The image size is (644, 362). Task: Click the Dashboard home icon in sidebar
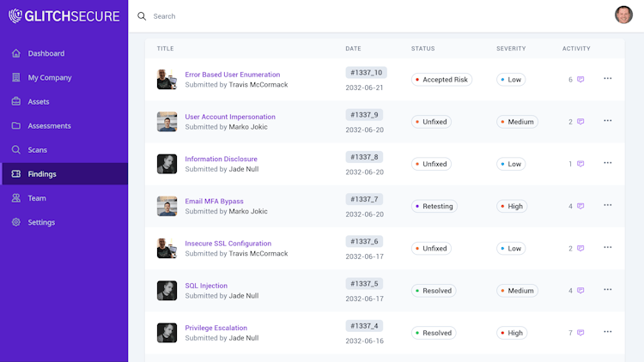click(16, 53)
